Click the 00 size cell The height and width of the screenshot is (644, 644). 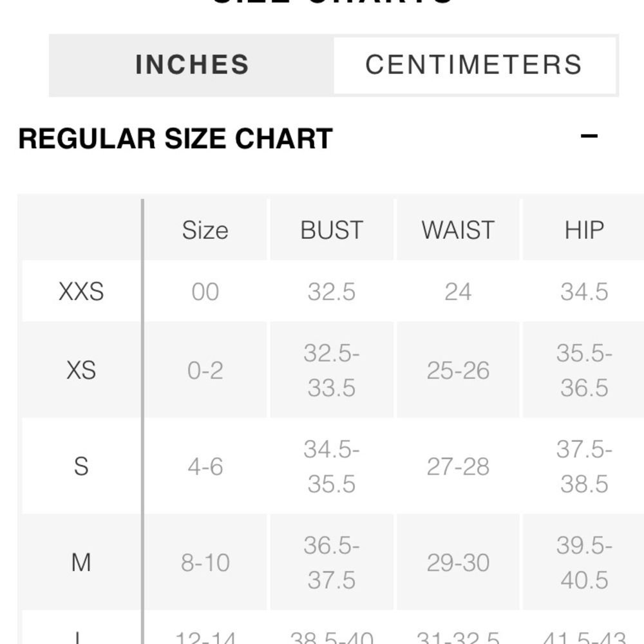(x=205, y=292)
